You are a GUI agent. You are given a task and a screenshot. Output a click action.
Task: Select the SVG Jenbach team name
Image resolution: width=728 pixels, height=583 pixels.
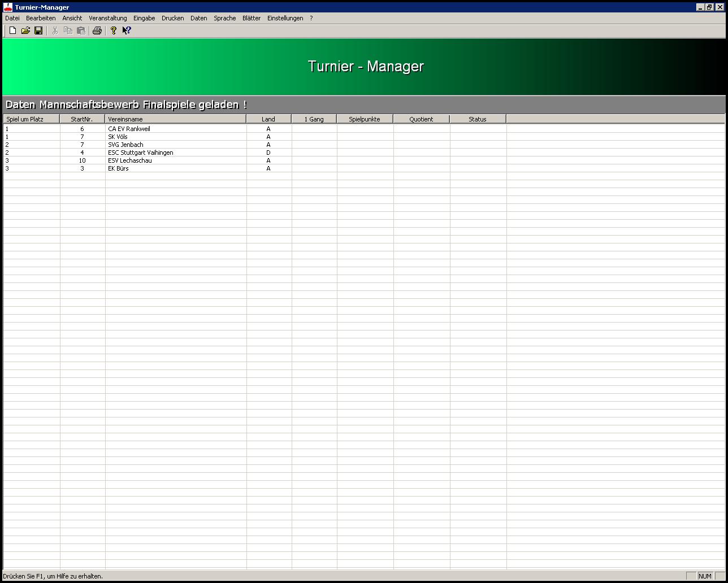click(125, 145)
